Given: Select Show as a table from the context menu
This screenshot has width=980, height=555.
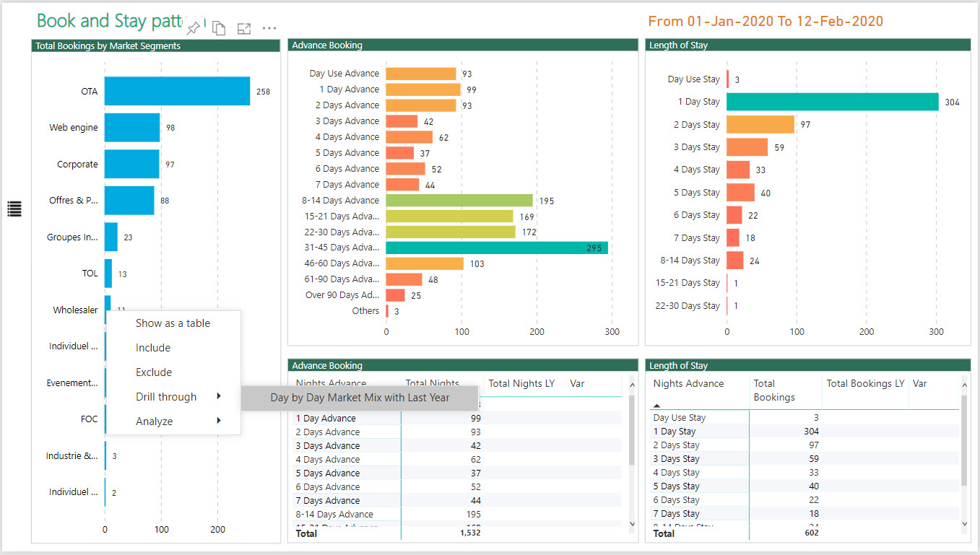Looking at the screenshot, I should coord(173,323).
